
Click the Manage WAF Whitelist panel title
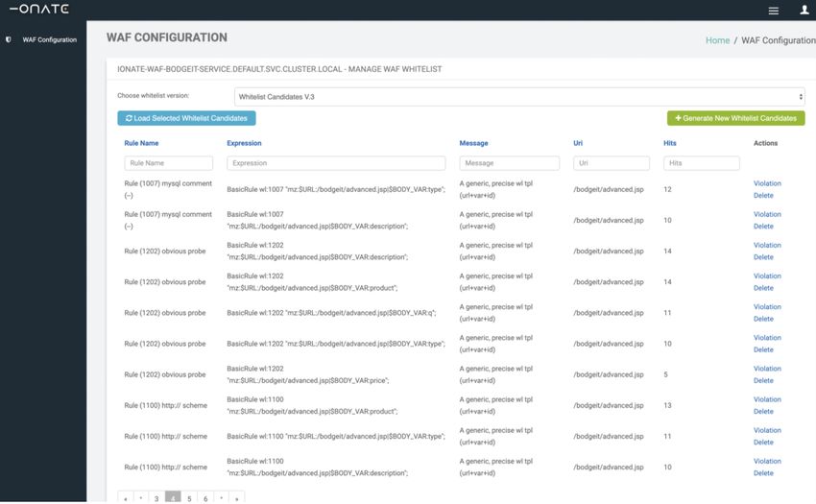pos(279,69)
